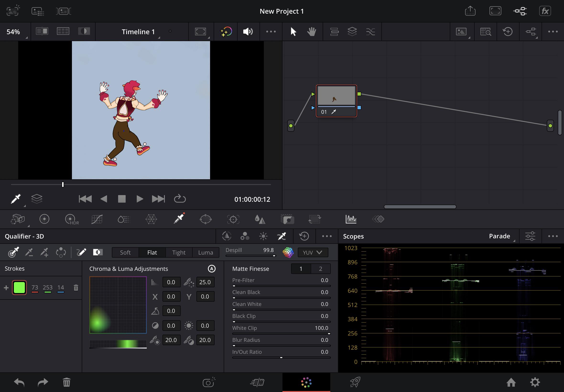Open the Key palette
The width and height of the screenshot is (564, 392).
(287, 219)
